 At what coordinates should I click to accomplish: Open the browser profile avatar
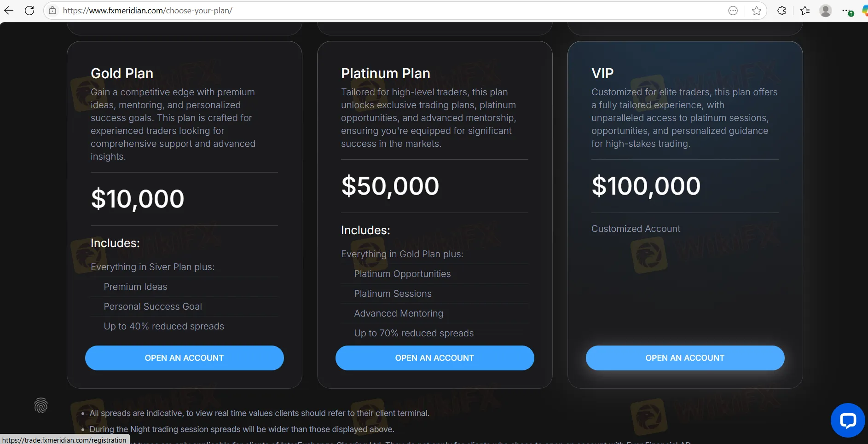pos(826,11)
